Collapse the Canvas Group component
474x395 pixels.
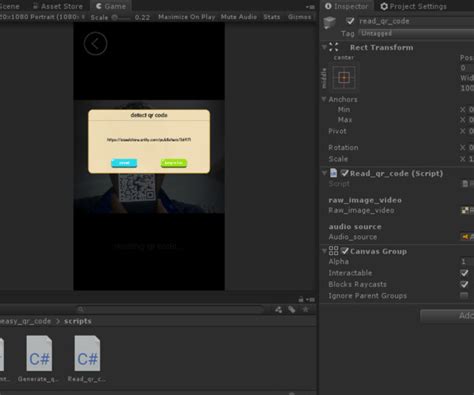[324, 251]
